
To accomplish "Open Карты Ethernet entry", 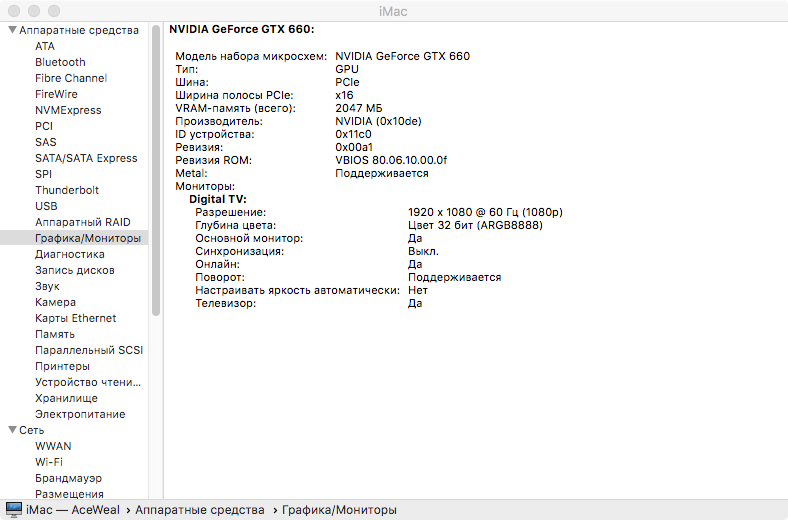I will (75, 318).
